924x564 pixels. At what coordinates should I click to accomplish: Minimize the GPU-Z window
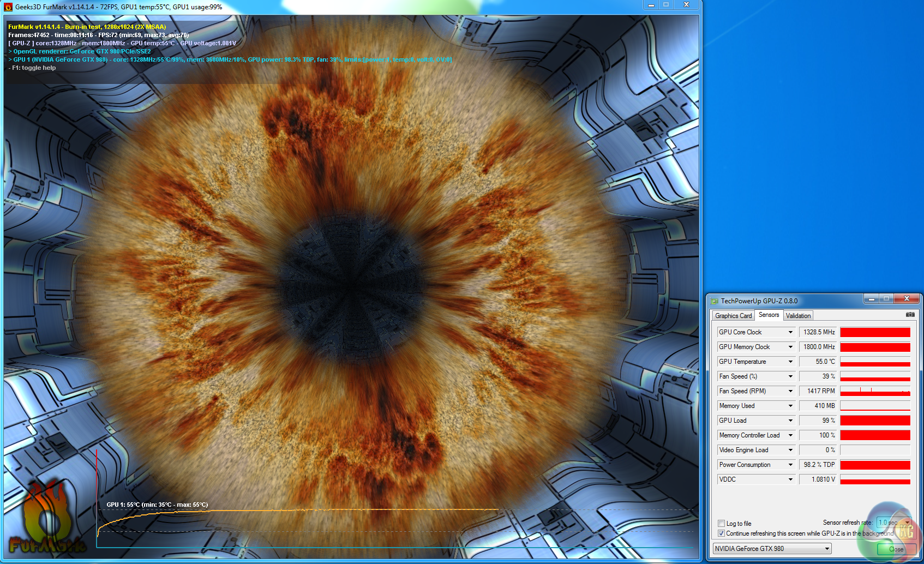871,298
